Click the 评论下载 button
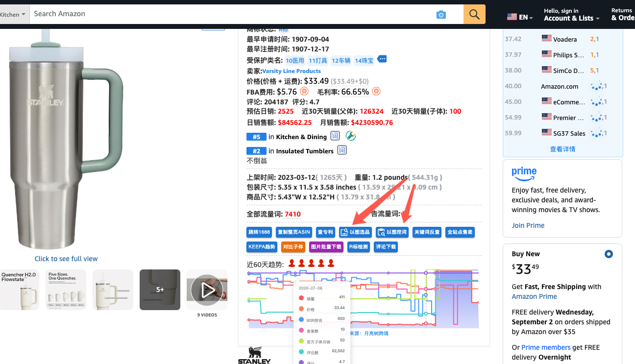The image size is (635, 364). 386,247
